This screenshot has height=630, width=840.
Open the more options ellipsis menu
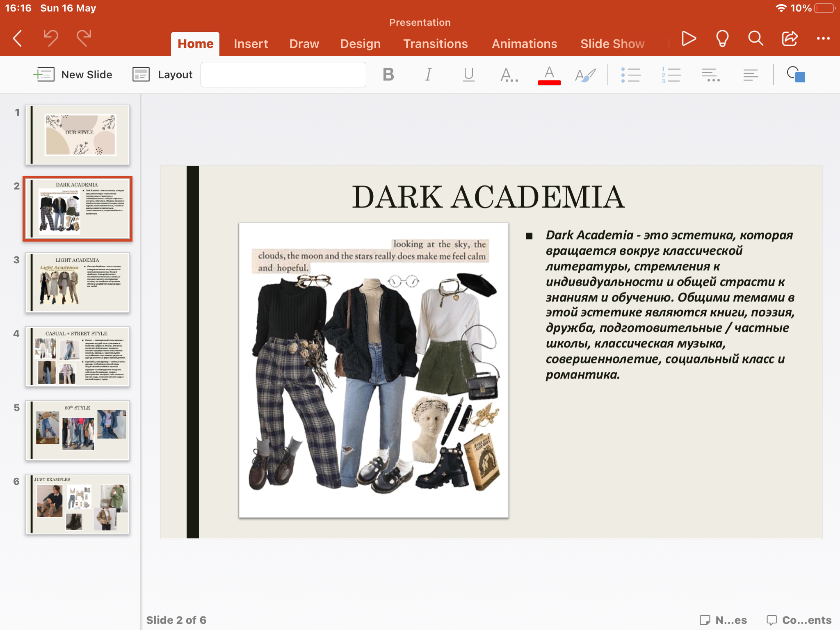coord(823,39)
